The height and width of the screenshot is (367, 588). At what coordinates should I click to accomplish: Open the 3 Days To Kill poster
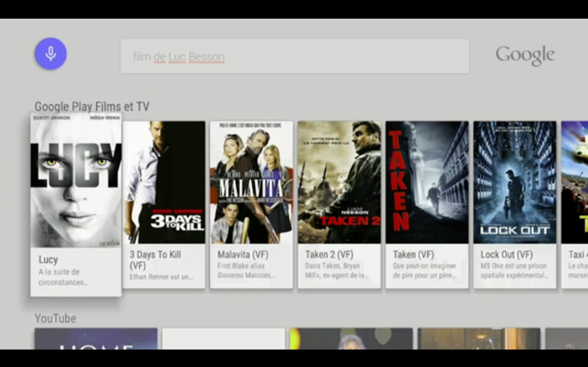[164, 183]
